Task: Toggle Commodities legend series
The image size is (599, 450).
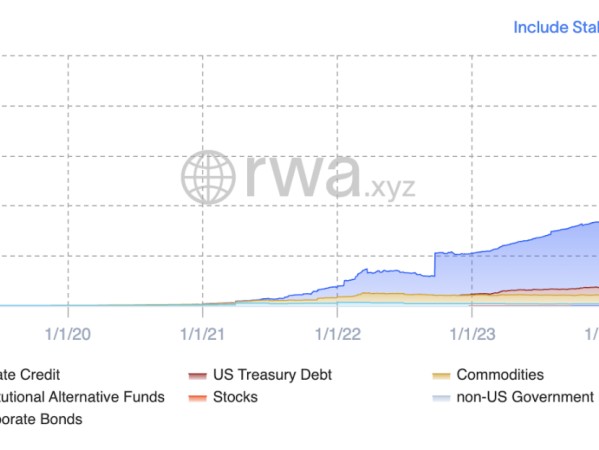Action: click(488, 375)
